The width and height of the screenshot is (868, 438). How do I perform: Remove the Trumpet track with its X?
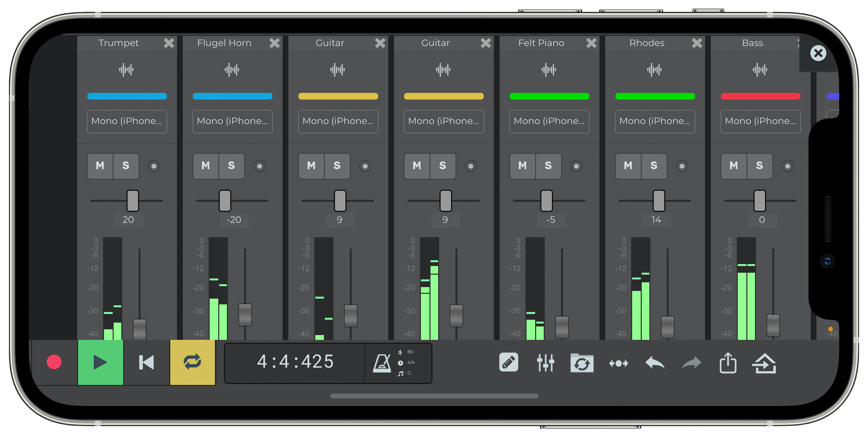pos(169,43)
